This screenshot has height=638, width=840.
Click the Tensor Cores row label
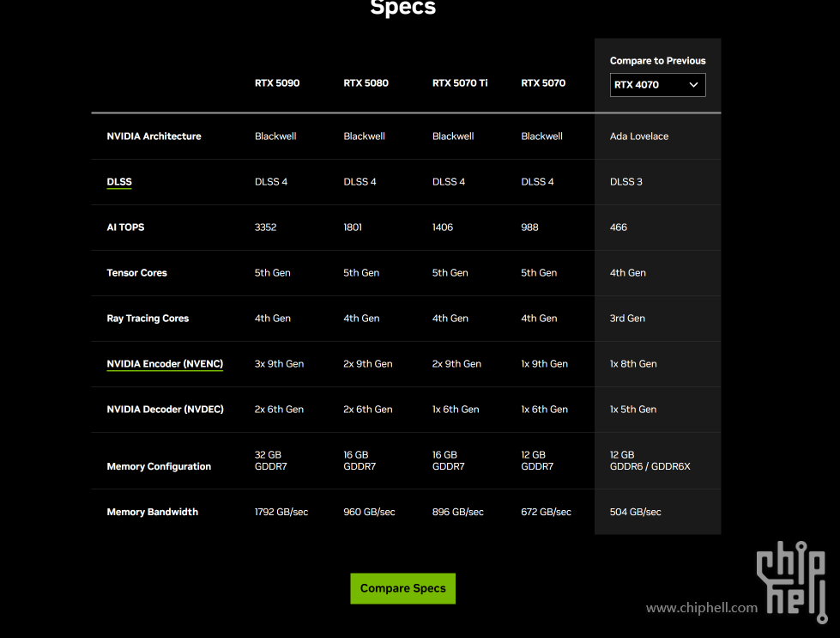coord(136,273)
